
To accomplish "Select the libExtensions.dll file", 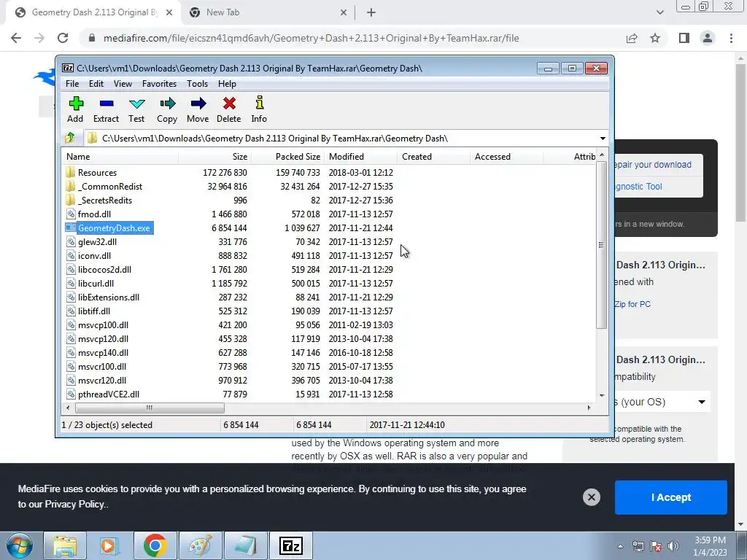I will coord(109,297).
